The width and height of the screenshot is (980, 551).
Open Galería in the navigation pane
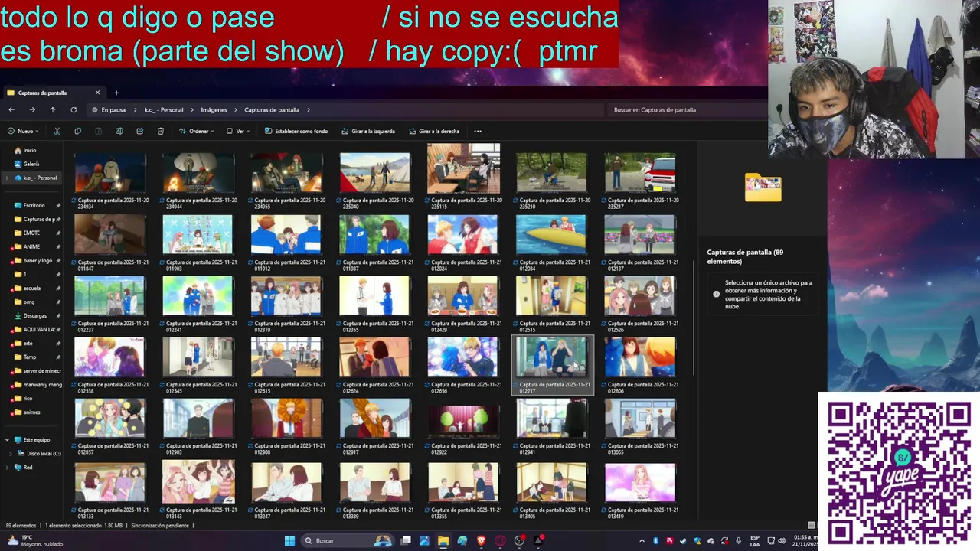point(31,164)
